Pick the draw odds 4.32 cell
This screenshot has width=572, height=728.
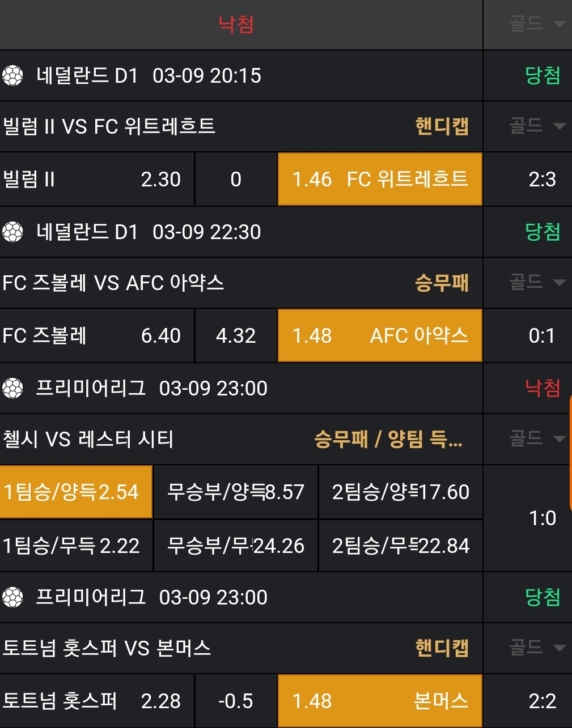point(236,335)
